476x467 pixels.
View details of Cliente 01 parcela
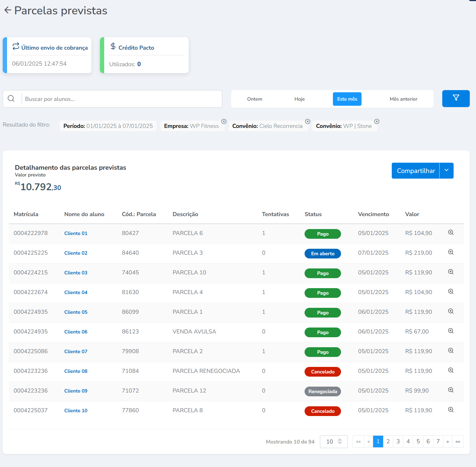pyautogui.click(x=451, y=233)
